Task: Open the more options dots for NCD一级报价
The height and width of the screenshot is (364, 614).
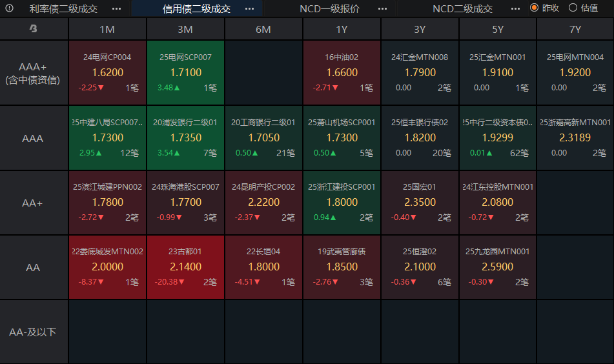Action: (x=383, y=8)
